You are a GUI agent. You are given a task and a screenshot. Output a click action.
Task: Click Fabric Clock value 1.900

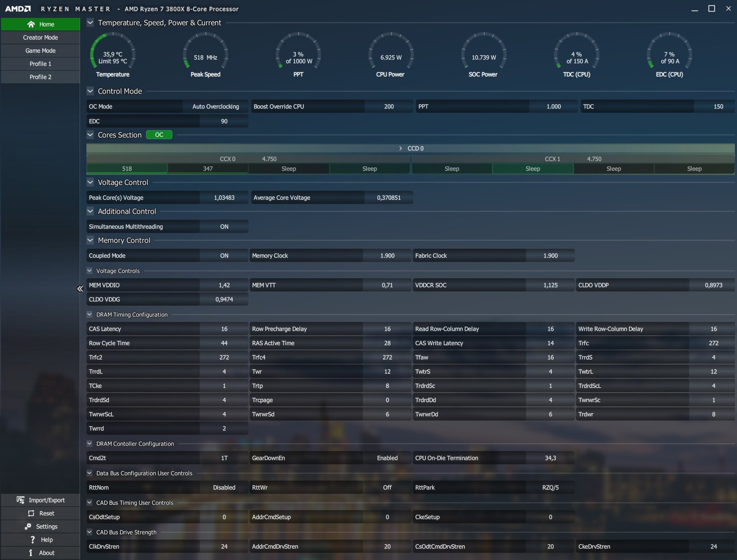pos(550,256)
